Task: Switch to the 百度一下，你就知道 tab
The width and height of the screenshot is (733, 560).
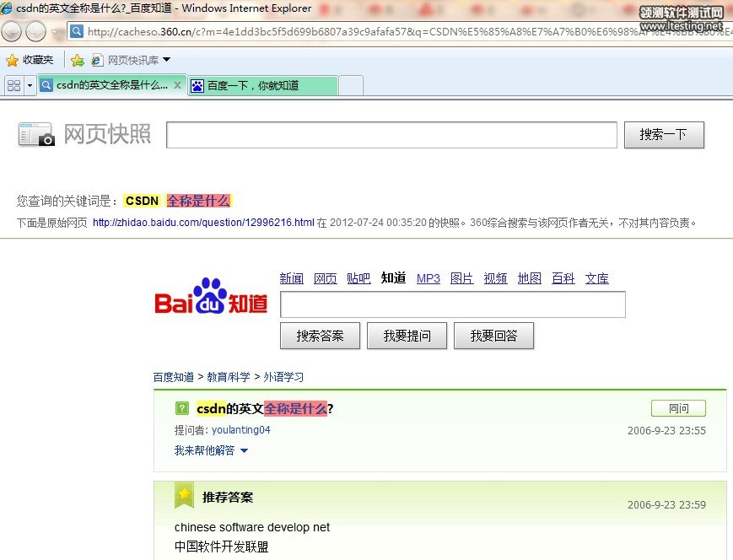Action: [262, 85]
